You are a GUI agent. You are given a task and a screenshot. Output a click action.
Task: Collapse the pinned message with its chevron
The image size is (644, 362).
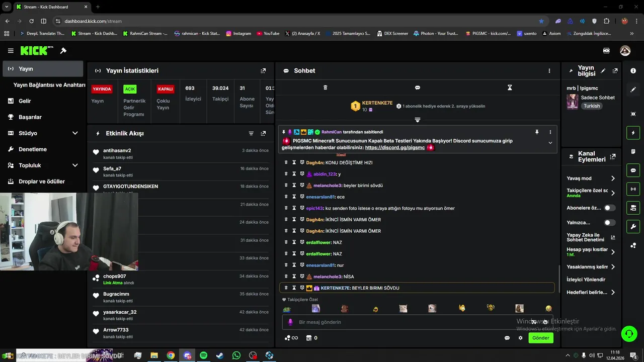coord(550,143)
